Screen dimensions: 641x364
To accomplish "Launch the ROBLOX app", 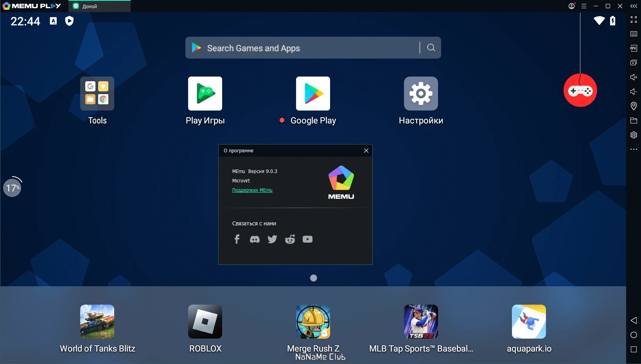I will point(205,321).
